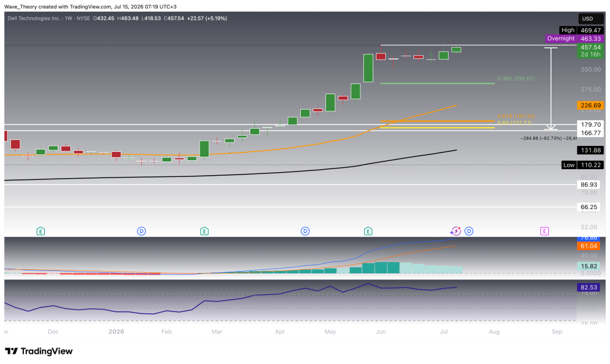Select the Aug label on the time axis

coord(494,332)
